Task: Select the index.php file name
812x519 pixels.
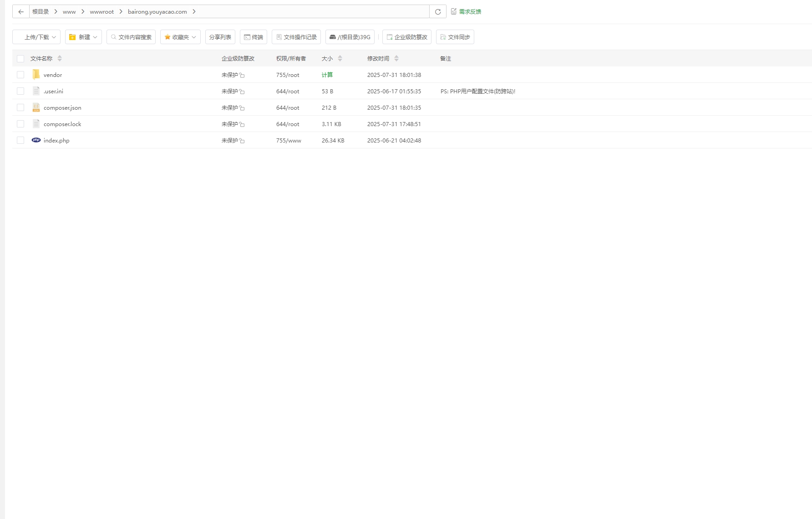Action: point(56,141)
